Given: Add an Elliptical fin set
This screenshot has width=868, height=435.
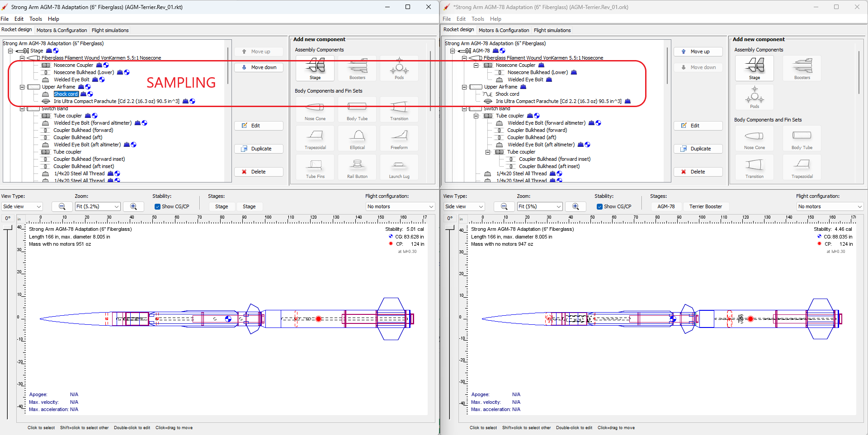Looking at the screenshot, I should click(357, 138).
